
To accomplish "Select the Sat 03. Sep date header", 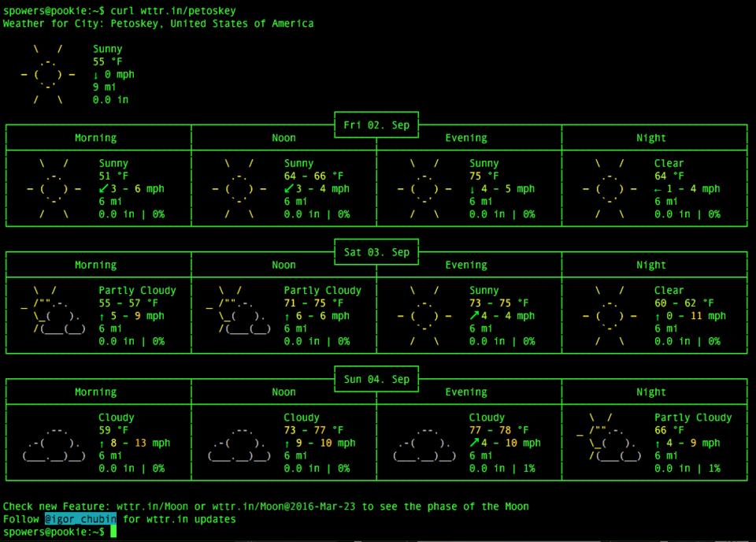I will point(376,252).
